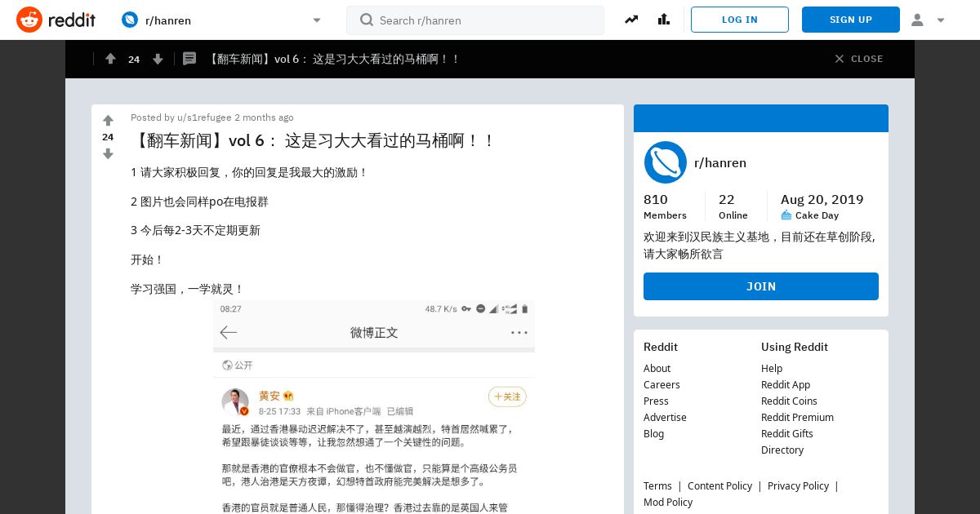
Task: Open the Privacy Policy link
Action: coord(798,485)
